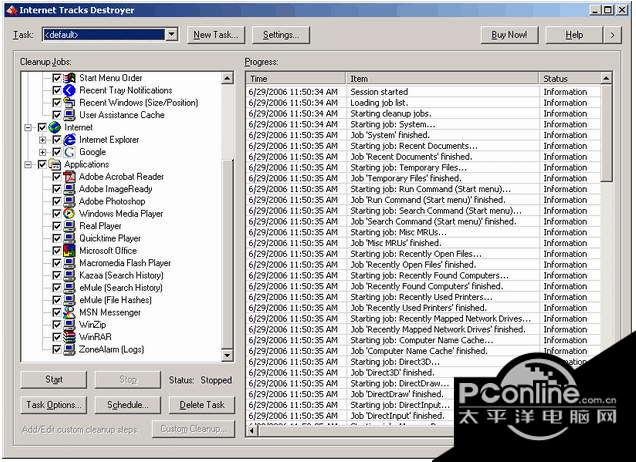Click cleanup jobs scroll up arrow
The height and width of the screenshot is (462, 636).
click(228, 78)
